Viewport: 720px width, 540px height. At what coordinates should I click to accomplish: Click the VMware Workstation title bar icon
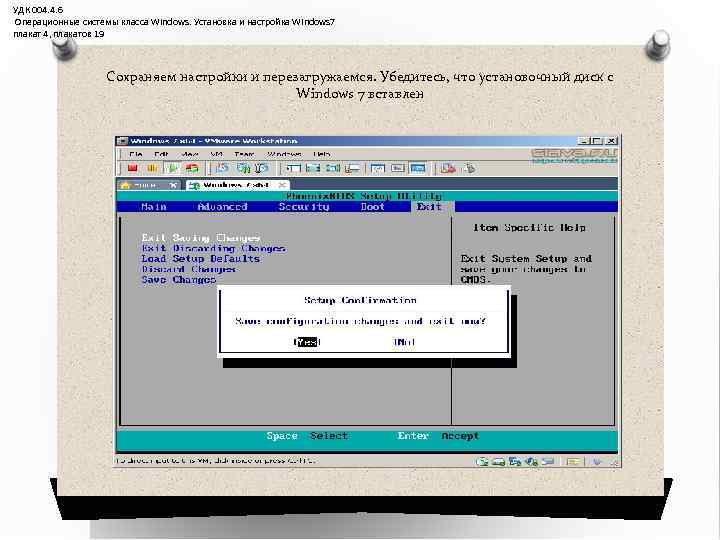122,141
